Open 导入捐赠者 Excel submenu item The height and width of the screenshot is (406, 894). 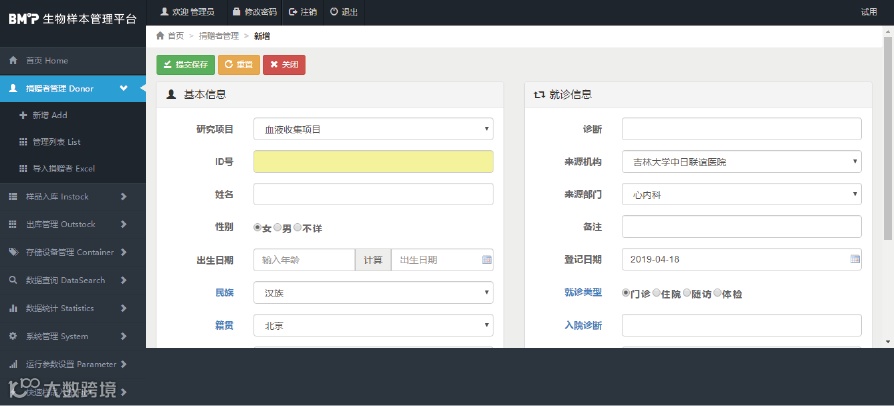pos(73,169)
